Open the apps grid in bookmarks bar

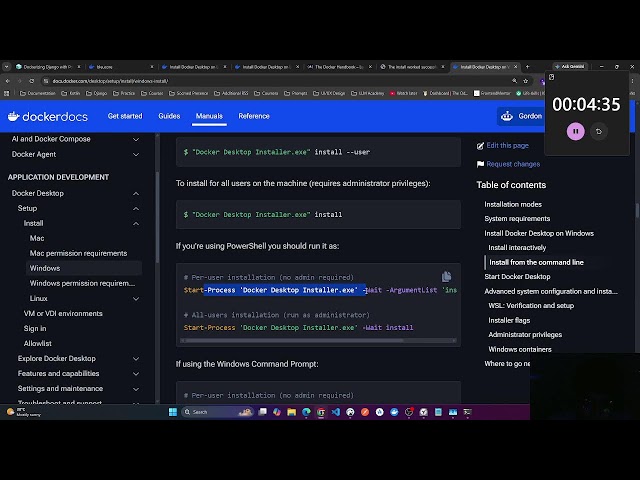pyautogui.click(x=7, y=93)
